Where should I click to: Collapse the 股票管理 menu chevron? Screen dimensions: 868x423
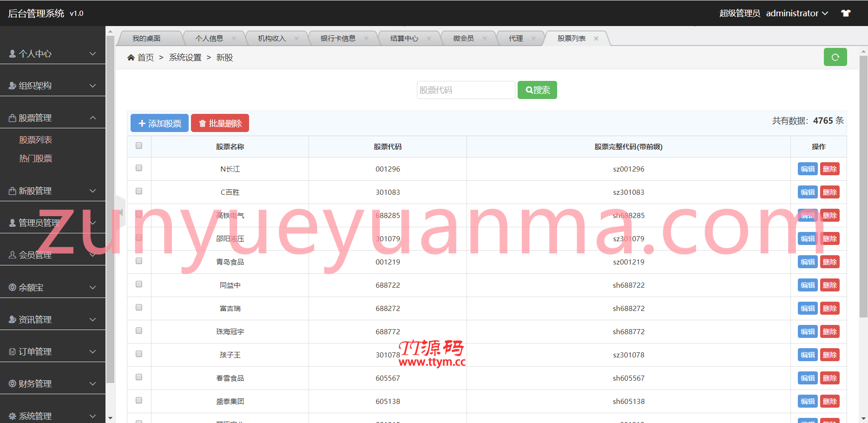[93, 118]
